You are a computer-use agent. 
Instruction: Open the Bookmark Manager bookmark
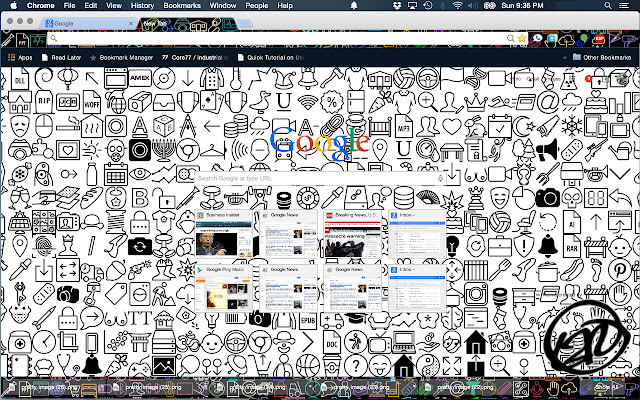(x=121, y=58)
